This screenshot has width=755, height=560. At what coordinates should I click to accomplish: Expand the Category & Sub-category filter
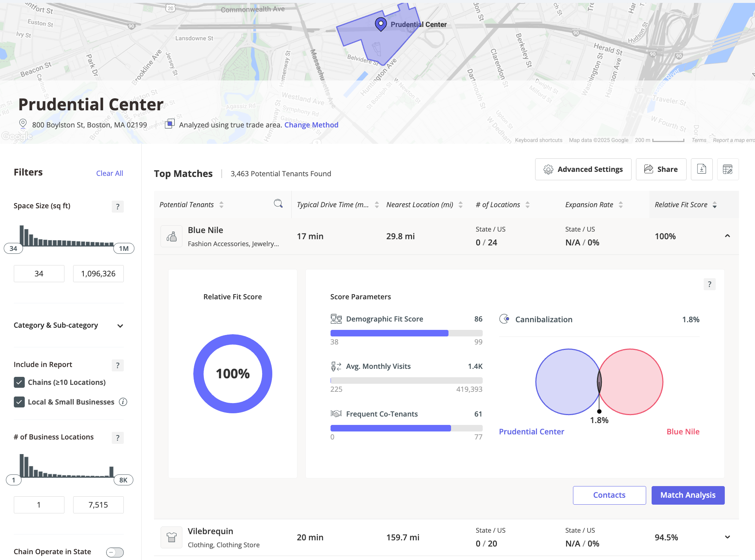click(120, 326)
